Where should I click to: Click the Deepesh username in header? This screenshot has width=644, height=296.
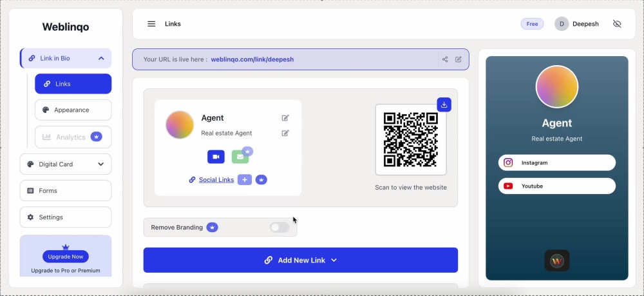(585, 24)
